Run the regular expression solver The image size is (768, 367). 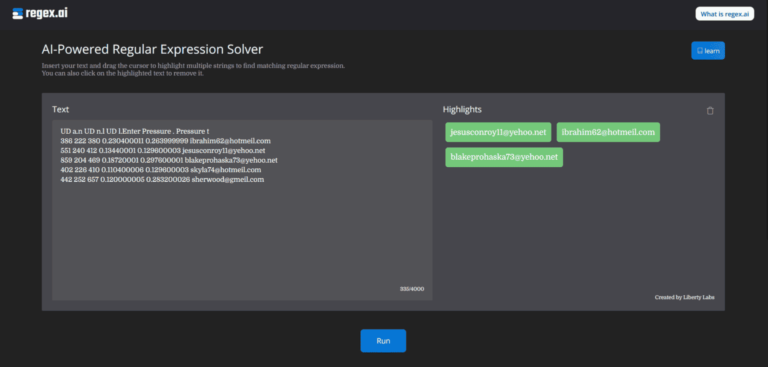point(383,341)
